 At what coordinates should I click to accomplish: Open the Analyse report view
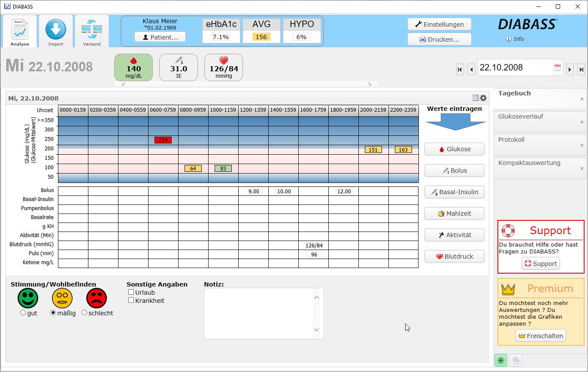(x=20, y=31)
